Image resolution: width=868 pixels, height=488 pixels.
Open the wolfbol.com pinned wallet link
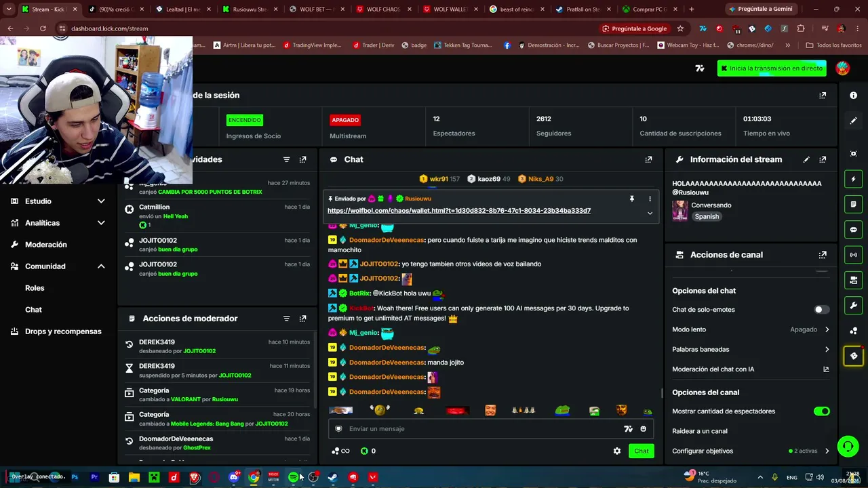click(x=459, y=211)
